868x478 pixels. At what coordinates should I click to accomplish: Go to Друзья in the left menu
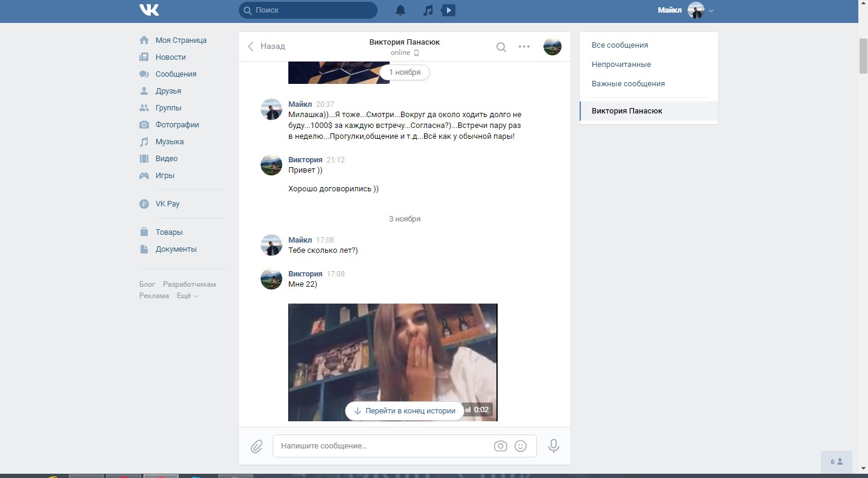(168, 91)
